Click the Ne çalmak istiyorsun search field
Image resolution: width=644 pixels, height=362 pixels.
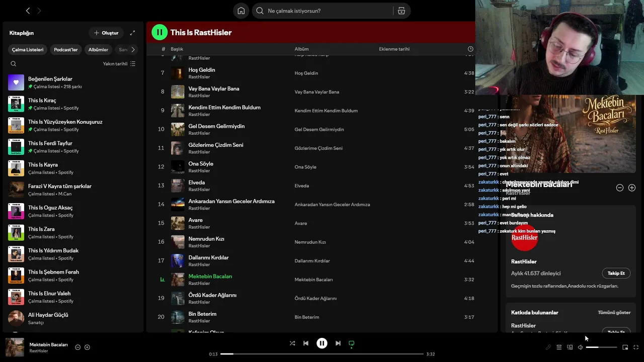(329, 11)
